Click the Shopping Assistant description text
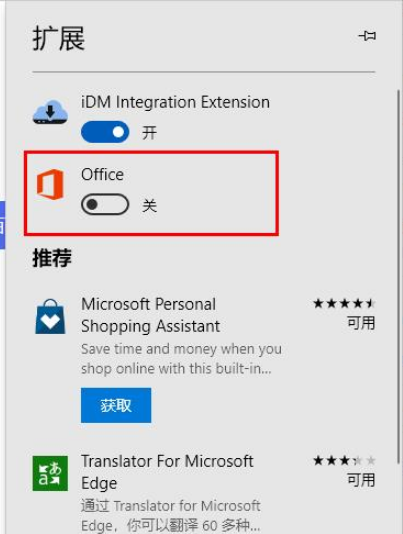This screenshot has height=534, width=403. [x=181, y=359]
